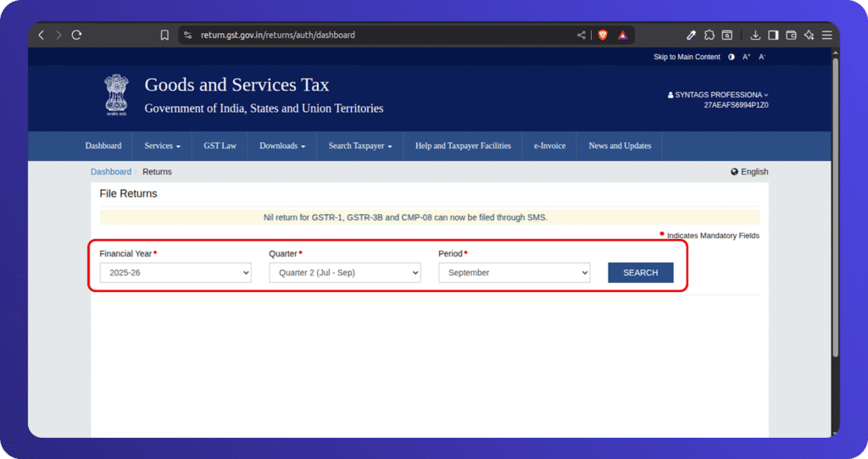Click the Indian national emblem logo

pyautogui.click(x=116, y=95)
